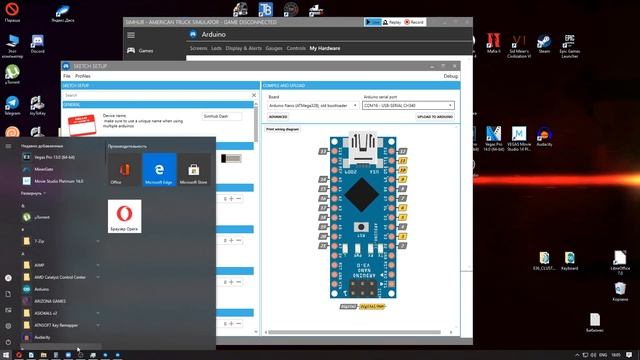This screenshot has width=640, height=360.
Task: Expand the recently added list via Развернуть
Action: [x=33, y=193]
